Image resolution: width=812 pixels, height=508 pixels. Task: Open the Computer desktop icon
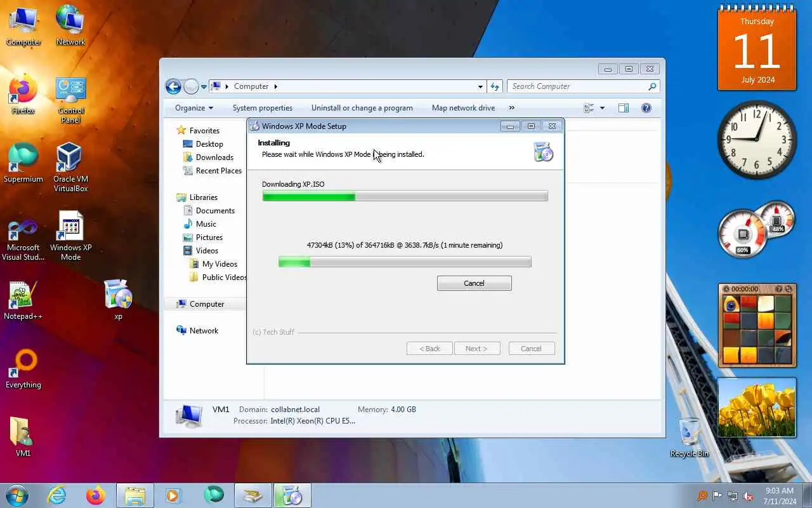(x=23, y=25)
